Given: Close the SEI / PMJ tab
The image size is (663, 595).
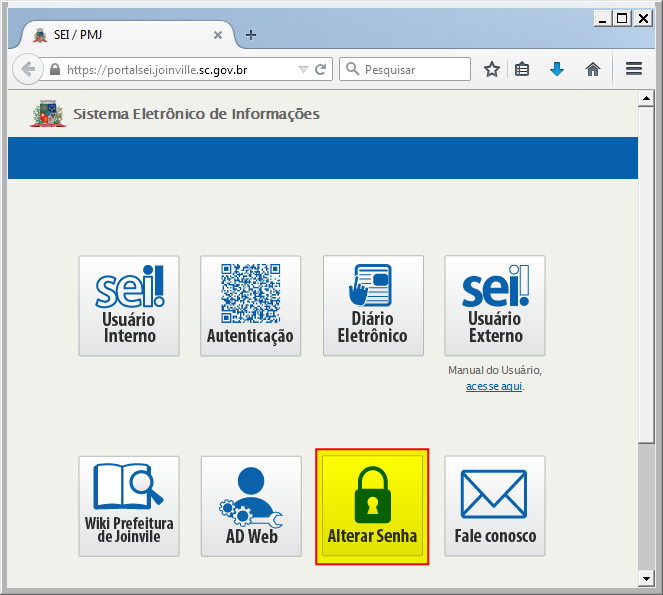Looking at the screenshot, I should point(218,35).
